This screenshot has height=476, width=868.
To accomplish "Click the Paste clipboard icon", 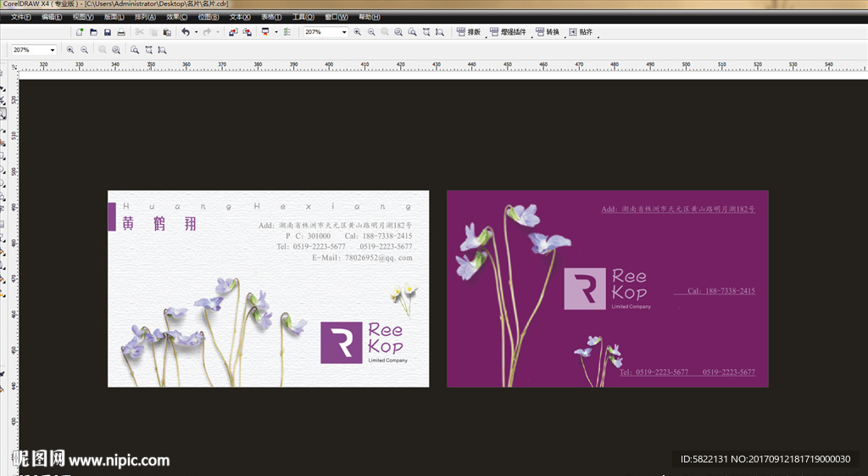I will pyautogui.click(x=167, y=32).
